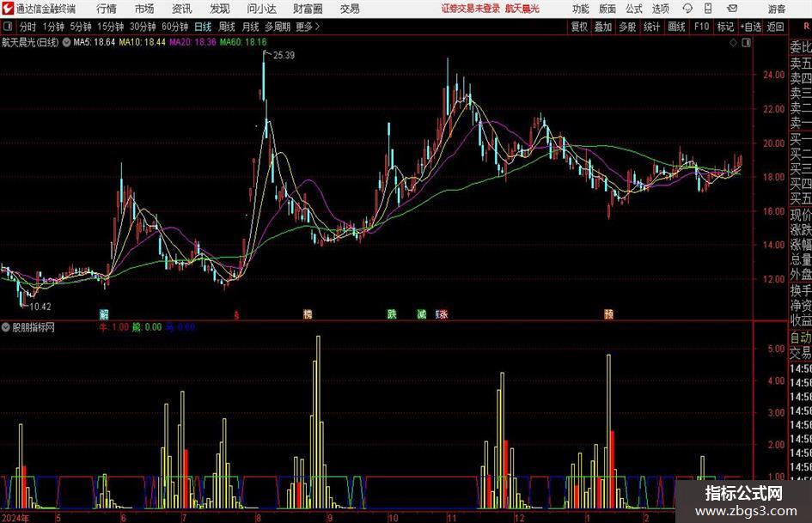The height and width of the screenshot is (523, 812).
Task: Open the 画线 drawing tools
Action: pos(676,27)
